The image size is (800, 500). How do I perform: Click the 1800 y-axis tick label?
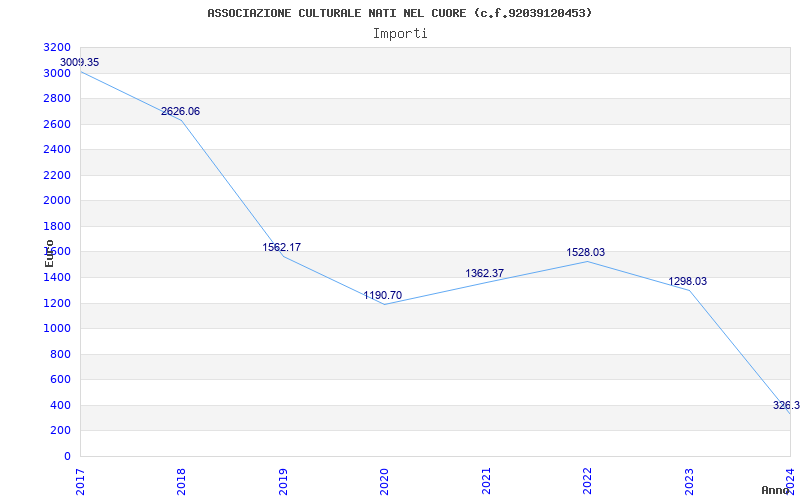pos(57,226)
